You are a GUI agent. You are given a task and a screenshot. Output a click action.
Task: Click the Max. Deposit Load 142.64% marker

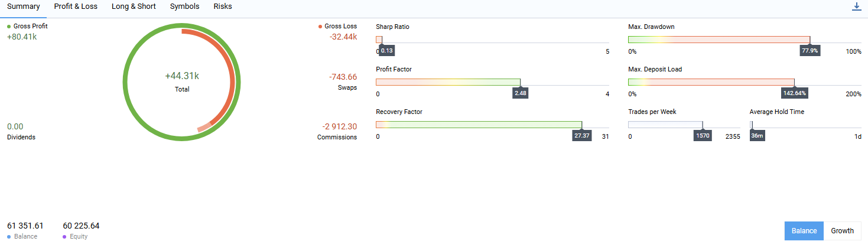pyautogui.click(x=794, y=93)
